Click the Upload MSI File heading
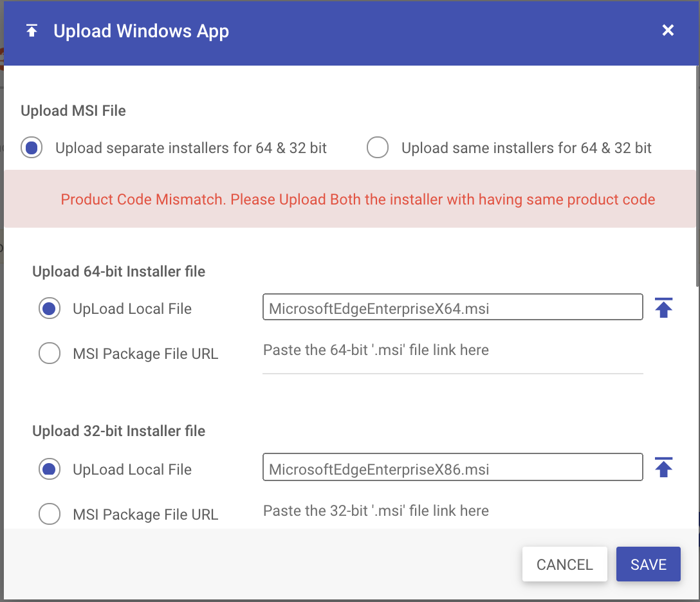Screen dimensions: 700x602 [x=73, y=111]
